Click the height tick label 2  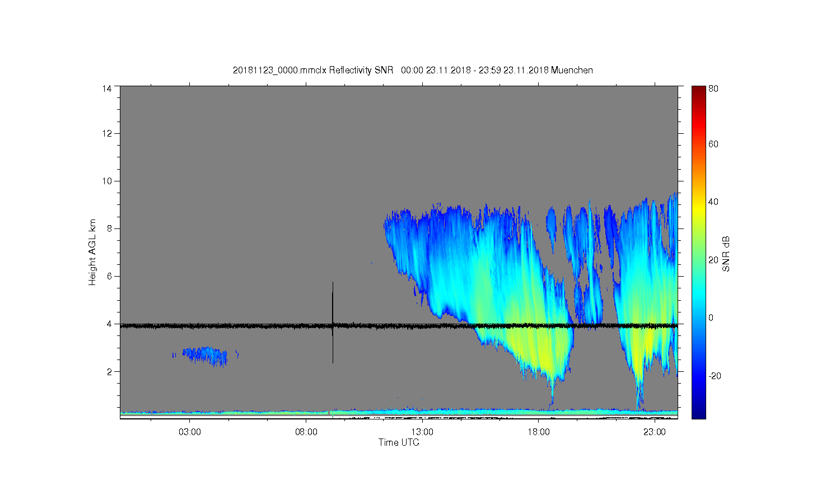pos(109,371)
